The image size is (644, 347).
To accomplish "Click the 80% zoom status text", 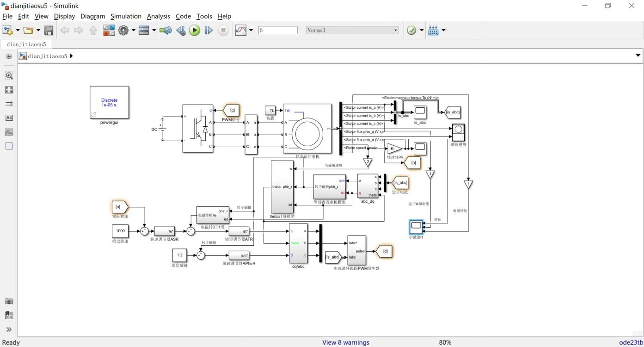I will click(x=445, y=342).
